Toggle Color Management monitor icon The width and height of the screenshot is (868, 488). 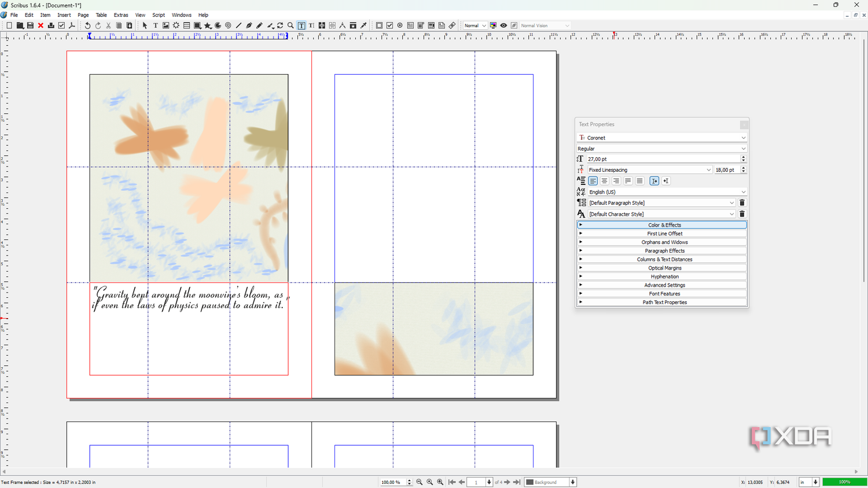[493, 25]
